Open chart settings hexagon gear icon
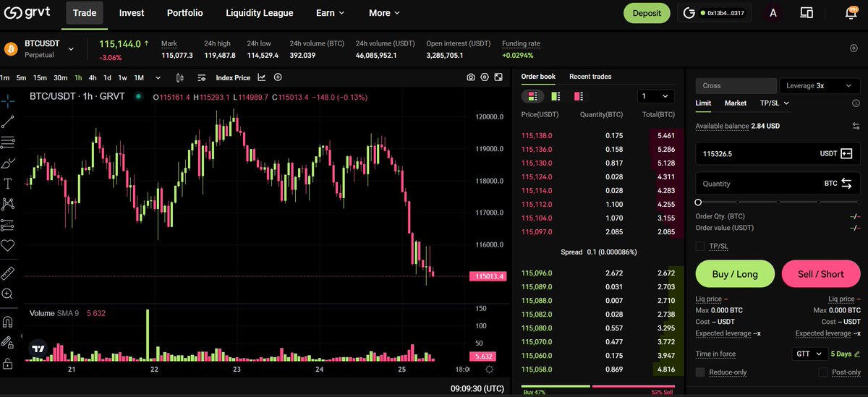Screen dimensions: 868x397 click(485, 77)
